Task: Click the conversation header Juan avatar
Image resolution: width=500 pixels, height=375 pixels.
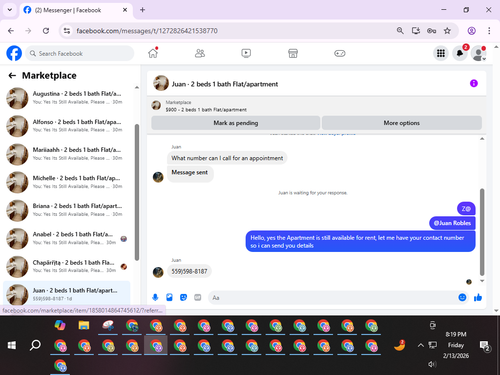Action: coord(161,83)
